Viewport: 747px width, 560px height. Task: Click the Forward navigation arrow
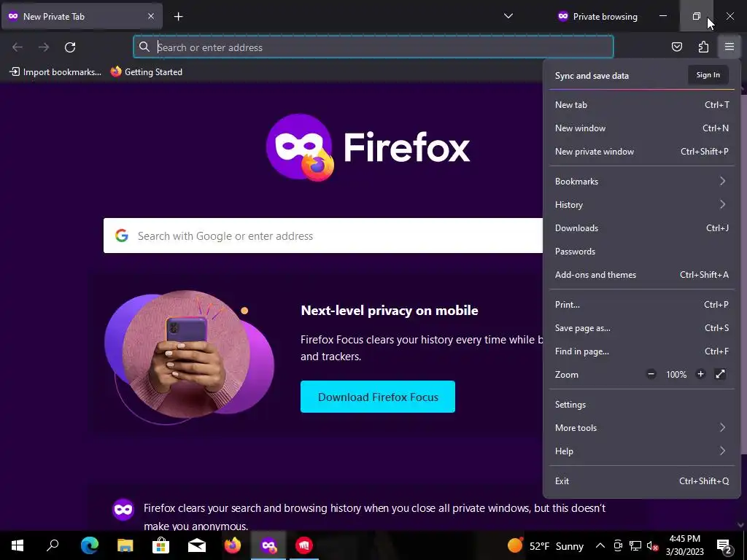(44, 47)
